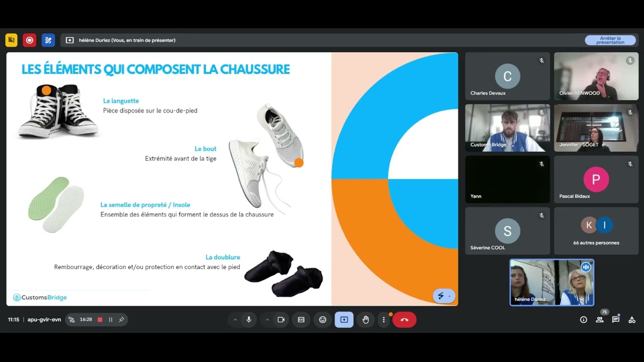This screenshot has width=644, height=362.
Task: Expand audio settings arrow next to microphone
Action: pos(235,320)
